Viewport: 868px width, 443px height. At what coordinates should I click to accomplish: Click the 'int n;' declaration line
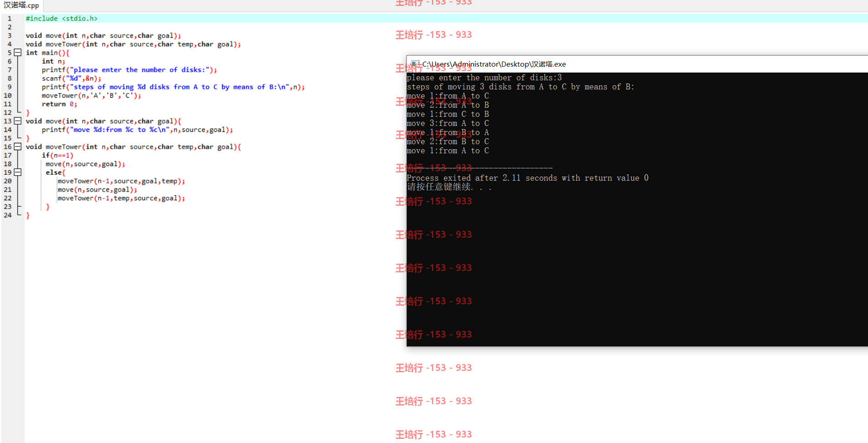(x=53, y=61)
